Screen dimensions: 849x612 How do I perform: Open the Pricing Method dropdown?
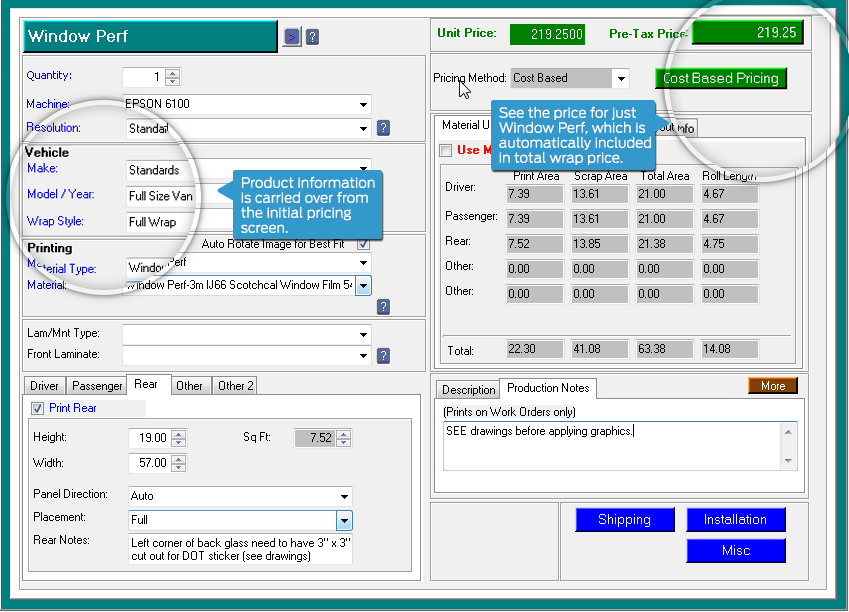click(x=622, y=78)
